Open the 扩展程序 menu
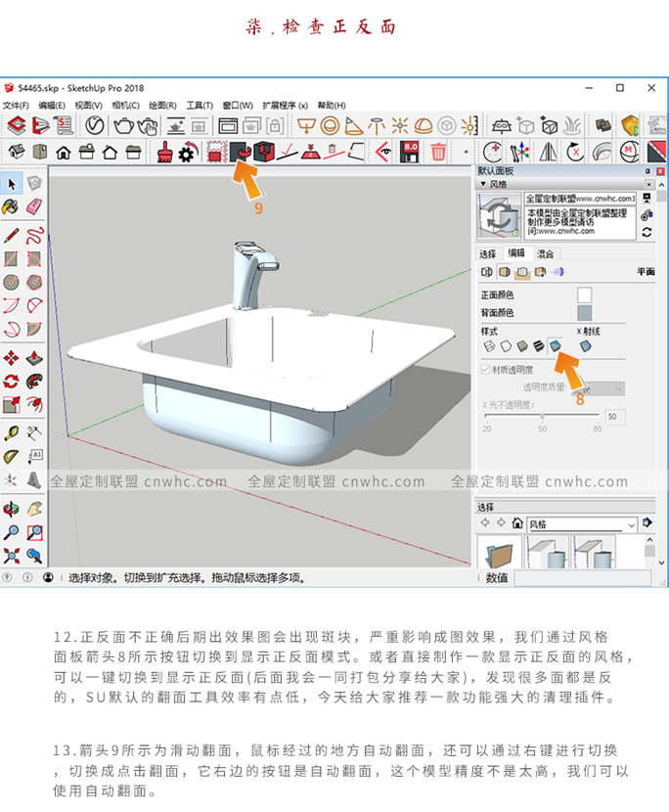Screen dimensions: 669x812 [286, 105]
